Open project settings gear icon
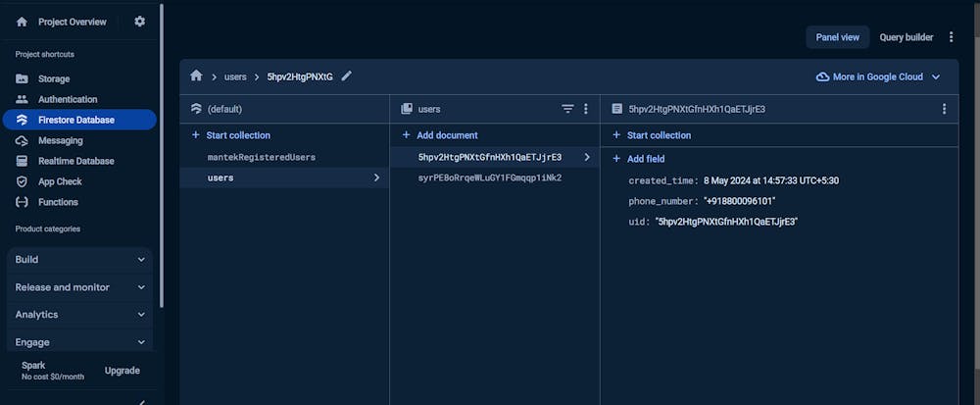Screen dimensions: 980x405 139,22
